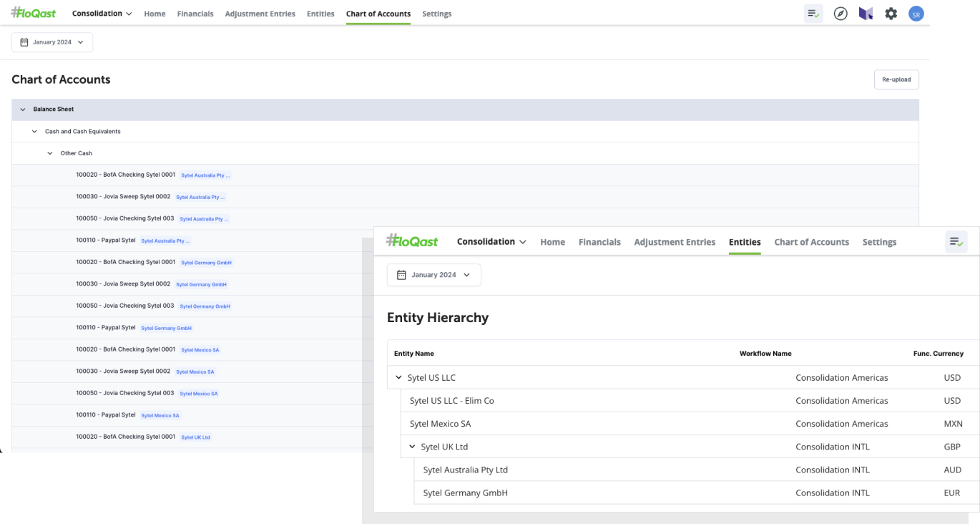Open Consolidation dropdown in the Entities window
The image size is (980, 524).
point(491,242)
